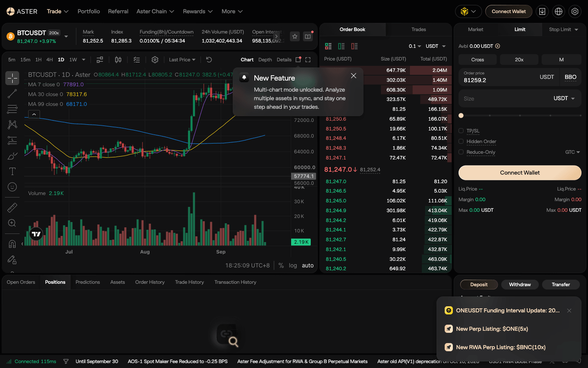Check the Hidden Order option
Viewport: 588px width, 368px height.
tap(461, 141)
